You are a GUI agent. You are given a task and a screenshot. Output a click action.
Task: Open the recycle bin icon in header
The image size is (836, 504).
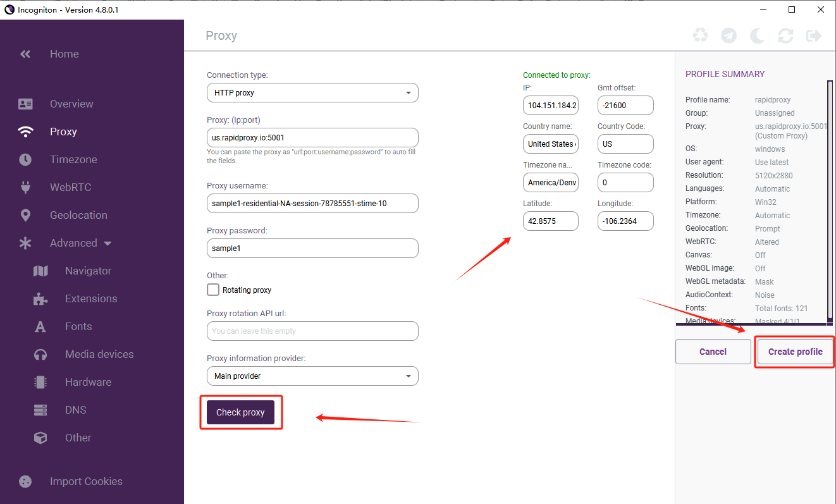(701, 35)
